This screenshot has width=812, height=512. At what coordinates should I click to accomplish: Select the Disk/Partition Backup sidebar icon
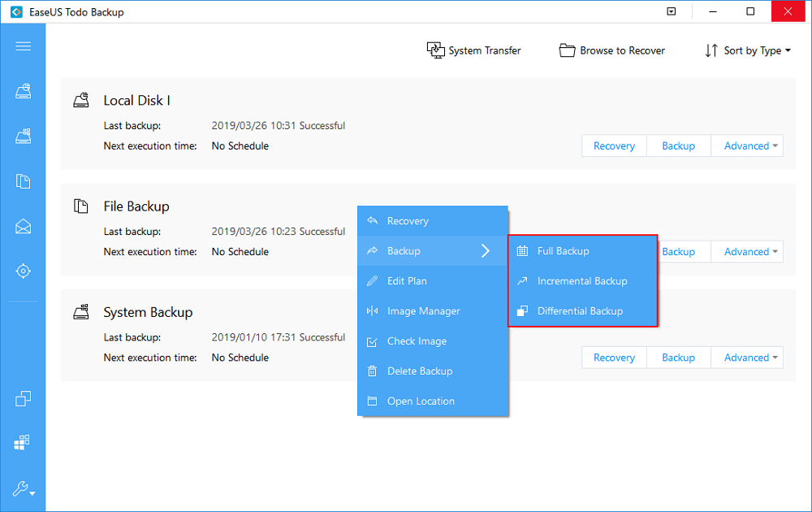pyautogui.click(x=23, y=91)
